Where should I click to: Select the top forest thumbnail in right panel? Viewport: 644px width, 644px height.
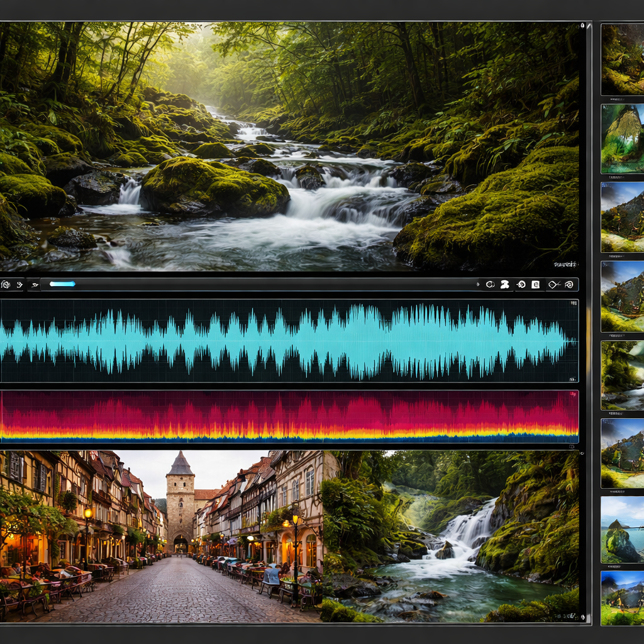point(622,60)
